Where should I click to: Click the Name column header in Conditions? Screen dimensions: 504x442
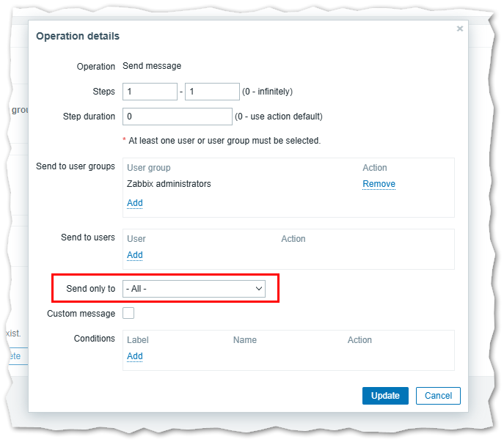[x=245, y=340]
